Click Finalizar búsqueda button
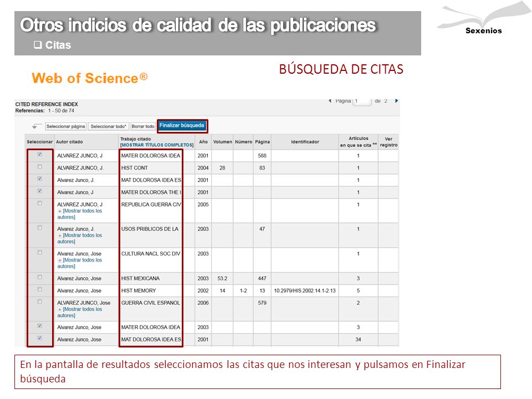532x399 pixels. point(182,126)
